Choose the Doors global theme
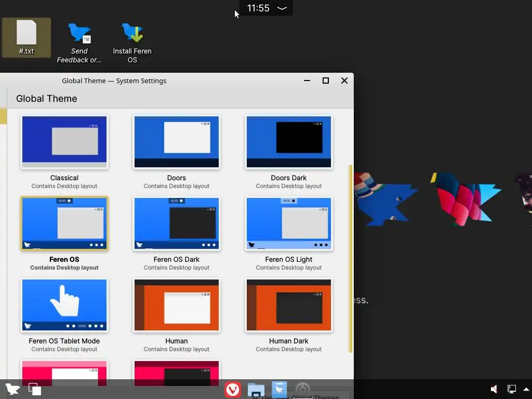This screenshot has width=532, height=399. click(x=177, y=142)
